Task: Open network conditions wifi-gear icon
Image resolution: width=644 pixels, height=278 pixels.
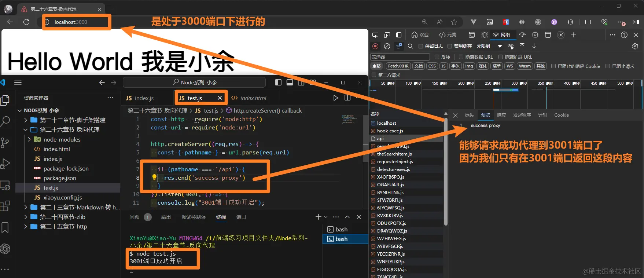Action: pyautogui.click(x=511, y=46)
